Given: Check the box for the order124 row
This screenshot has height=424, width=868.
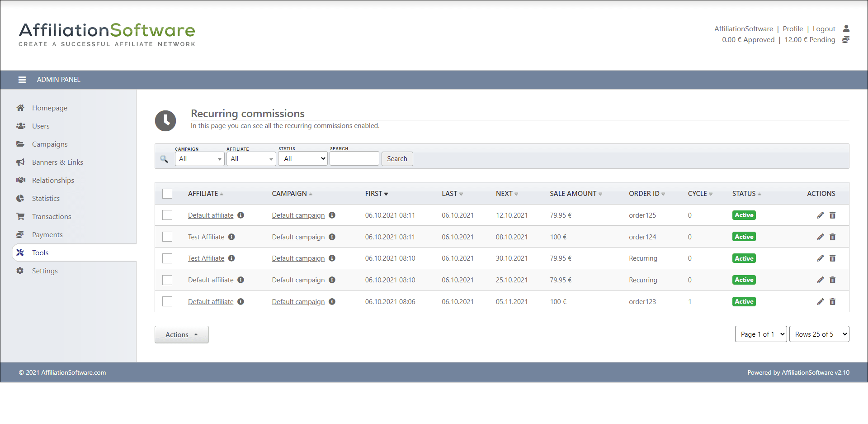Looking at the screenshot, I should pyautogui.click(x=167, y=237).
